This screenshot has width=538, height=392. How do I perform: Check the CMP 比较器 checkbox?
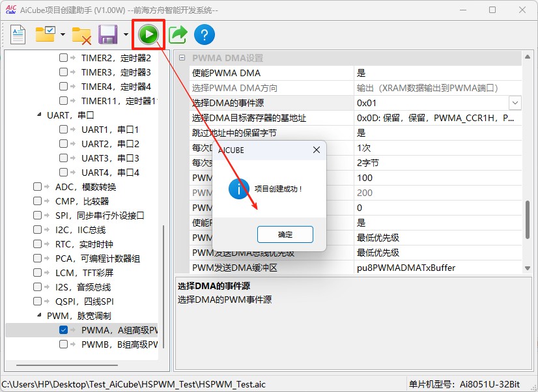[37, 201]
